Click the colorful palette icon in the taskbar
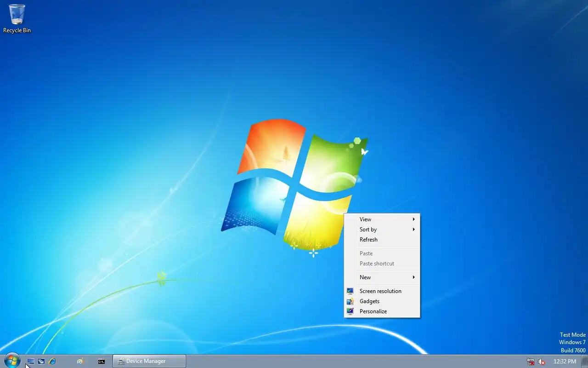The width and height of the screenshot is (588, 368). pos(80,362)
